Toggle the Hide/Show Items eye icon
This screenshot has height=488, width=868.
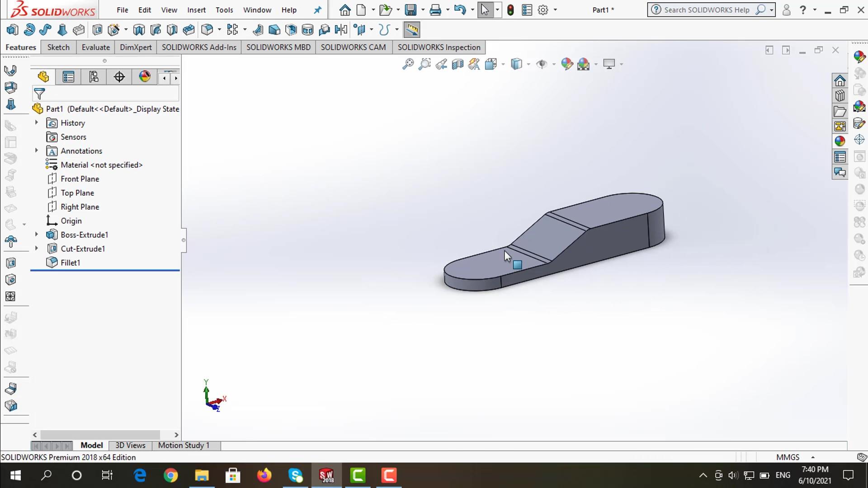tap(541, 64)
